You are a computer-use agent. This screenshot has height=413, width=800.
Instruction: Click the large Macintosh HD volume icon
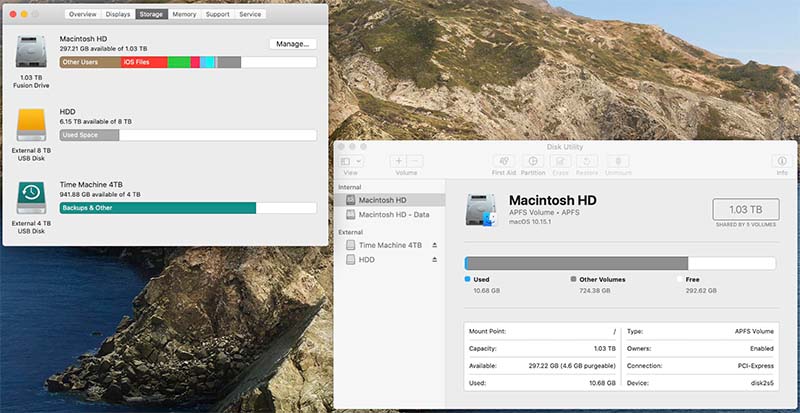[x=481, y=210]
